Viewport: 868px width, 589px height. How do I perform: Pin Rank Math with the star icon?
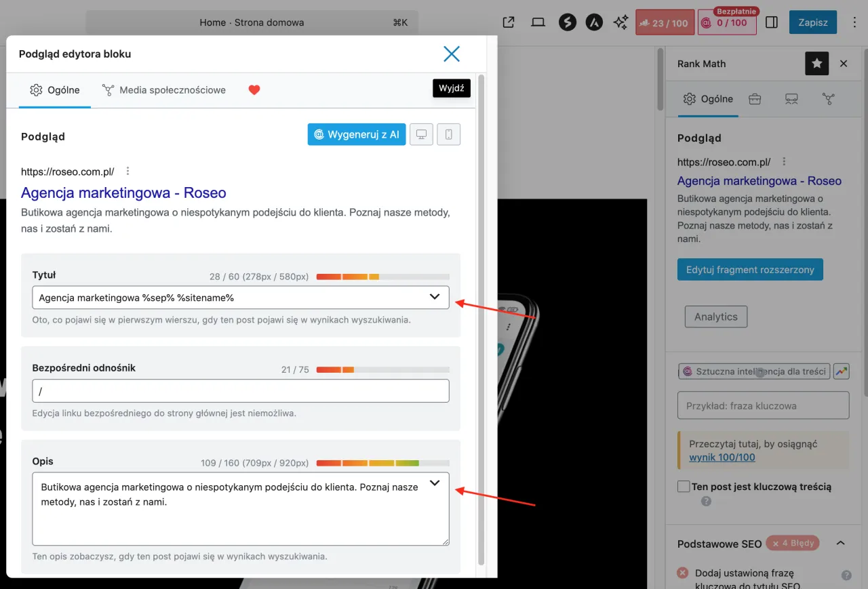816,63
